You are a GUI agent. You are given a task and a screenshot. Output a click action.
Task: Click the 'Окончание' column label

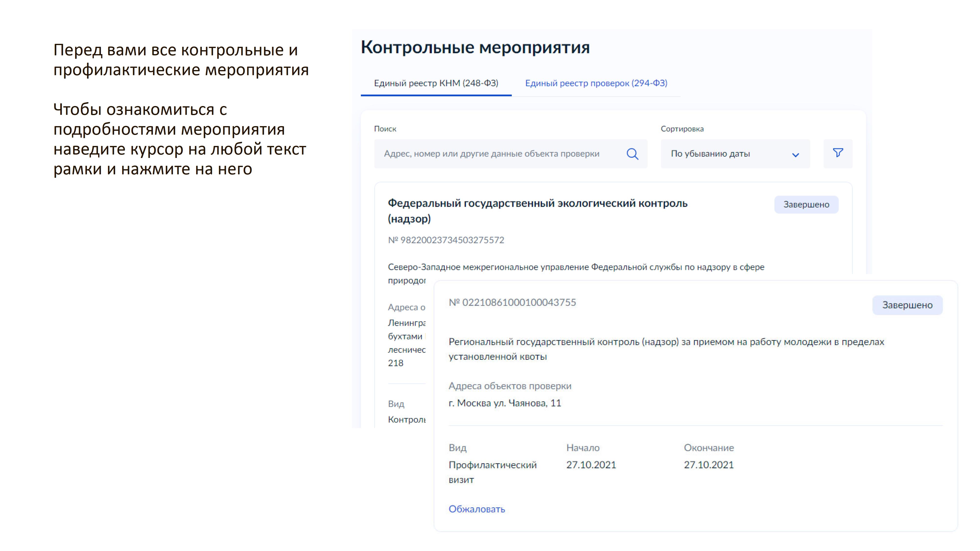709,448
